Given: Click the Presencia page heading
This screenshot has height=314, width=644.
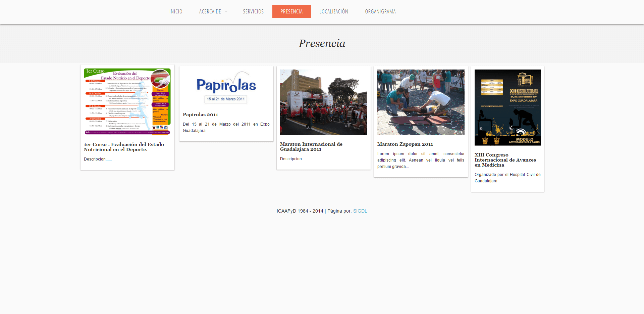Looking at the screenshot, I should (x=322, y=43).
